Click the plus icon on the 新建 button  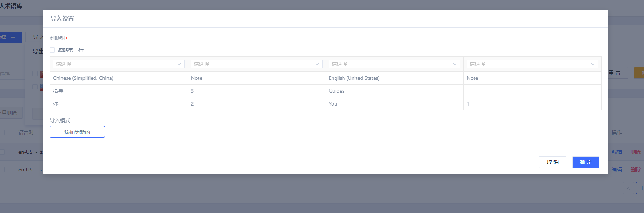coord(13,37)
